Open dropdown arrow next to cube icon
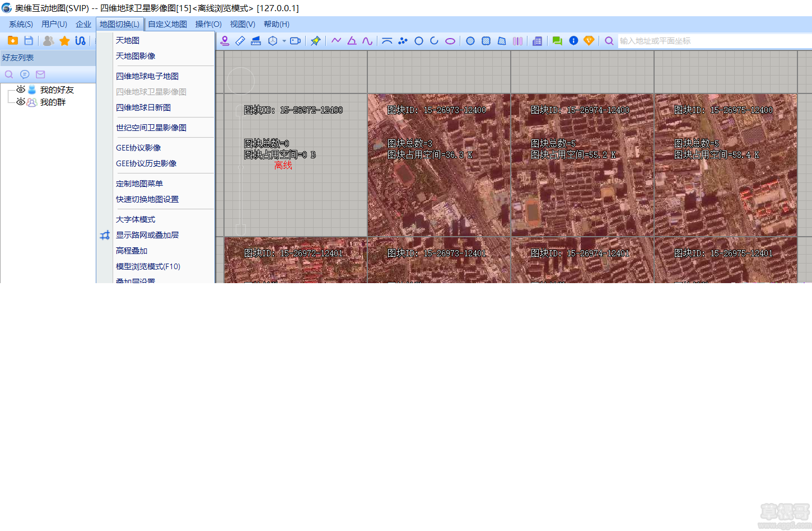The image size is (812, 531). 284,41
